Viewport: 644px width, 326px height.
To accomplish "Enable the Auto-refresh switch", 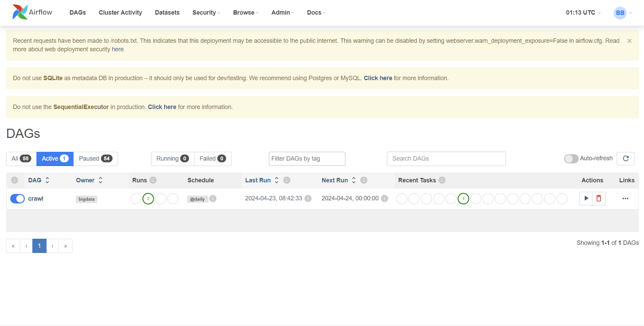I will 571,158.
